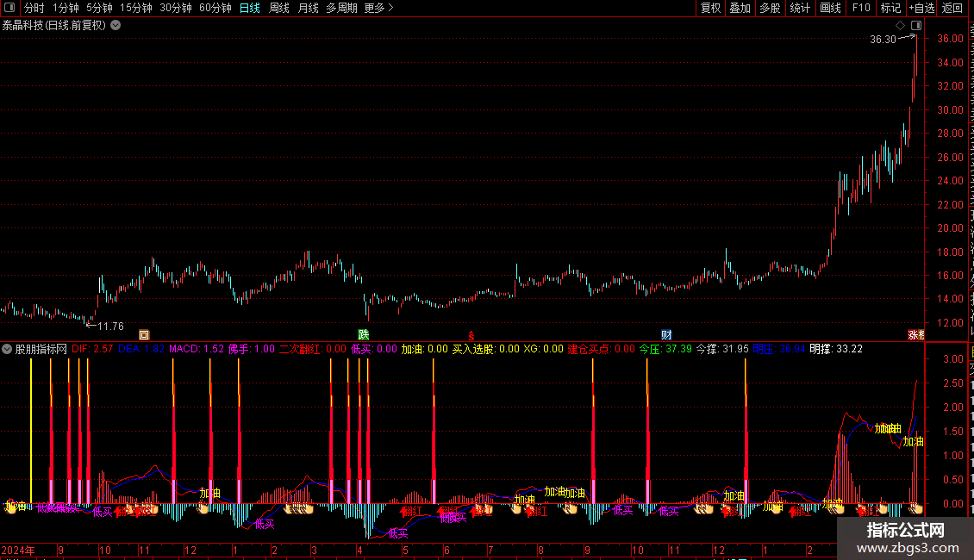Image resolution: width=974 pixels, height=560 pixels.
Task: Expand the 更多 periods menu
Action: coord(379,8)
